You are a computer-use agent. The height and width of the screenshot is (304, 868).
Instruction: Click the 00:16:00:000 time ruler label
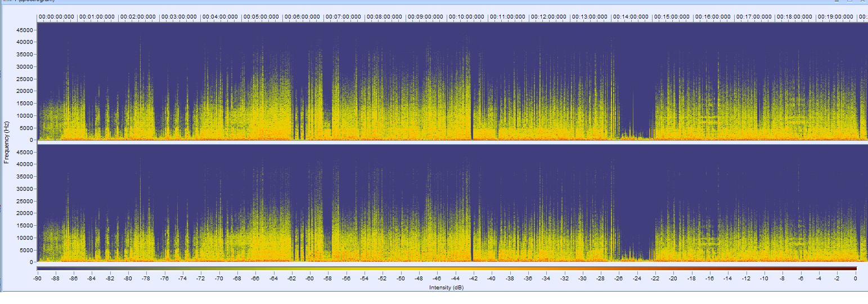tap(713, 17)
